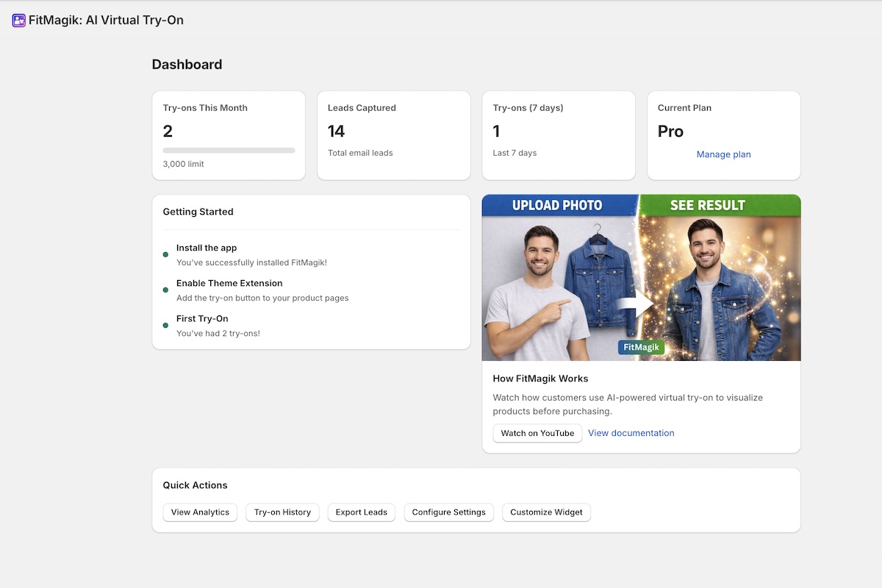Click the Dashboard page heading

(x=187, y=65)
